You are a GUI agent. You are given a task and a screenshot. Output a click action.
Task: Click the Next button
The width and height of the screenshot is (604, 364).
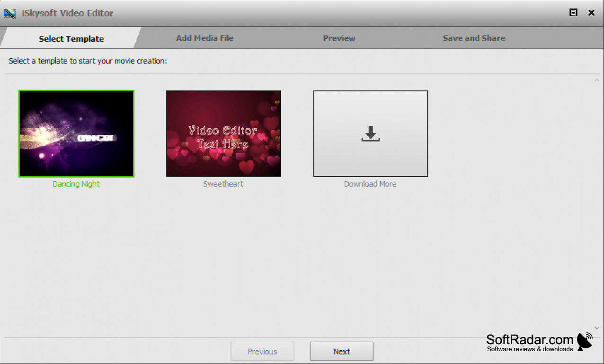[x=342, y=351]
